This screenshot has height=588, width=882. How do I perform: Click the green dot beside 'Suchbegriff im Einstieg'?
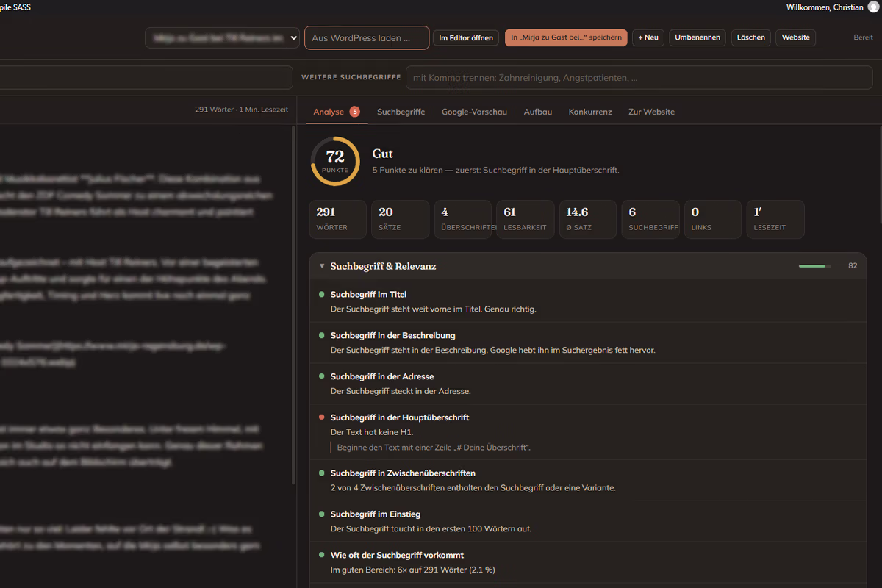321,514
